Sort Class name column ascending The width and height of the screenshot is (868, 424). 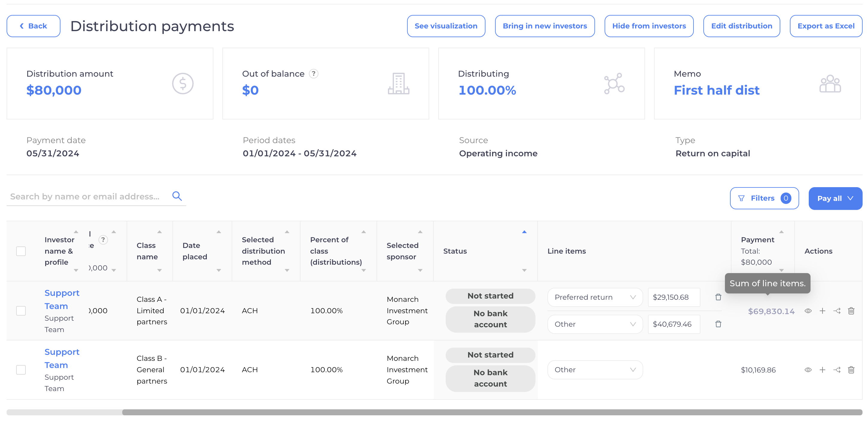point(159,231)
